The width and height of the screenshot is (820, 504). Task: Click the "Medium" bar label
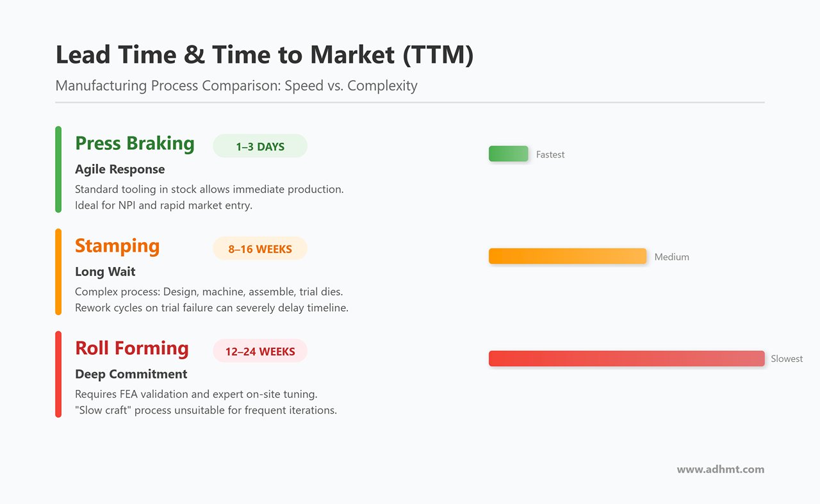[x=671, y=257]
